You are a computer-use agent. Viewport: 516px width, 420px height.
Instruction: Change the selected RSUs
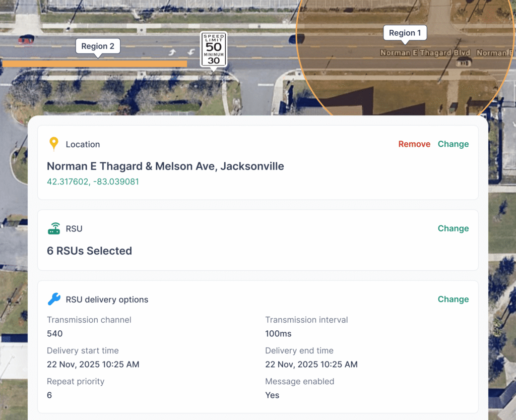pyautogui.click(x=453, y=228)
